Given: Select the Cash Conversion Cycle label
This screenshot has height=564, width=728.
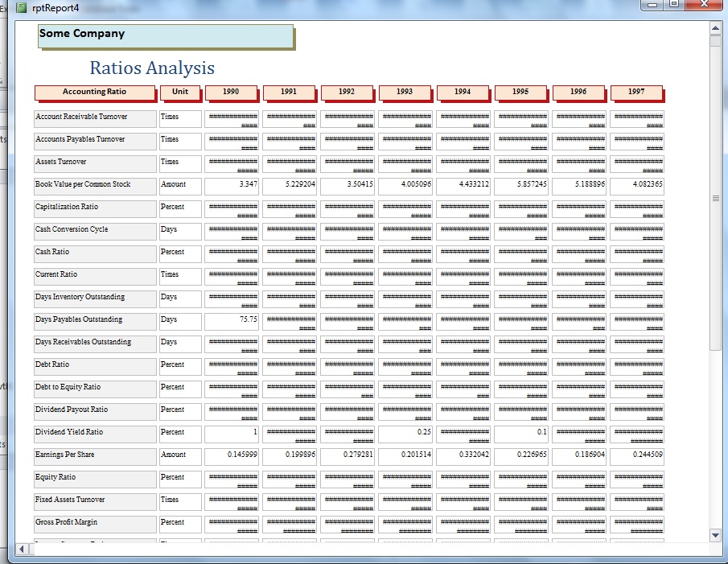Looking at the screenshot, I should point(95,231).
